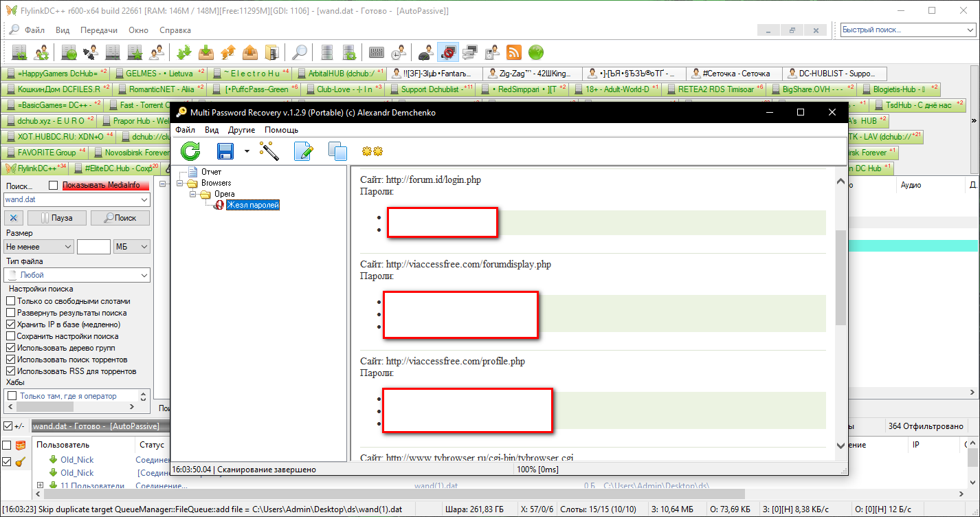
Task: Toggle the "Показывать MediaInfo" checkbox
Action: click(x=54, y=185)
